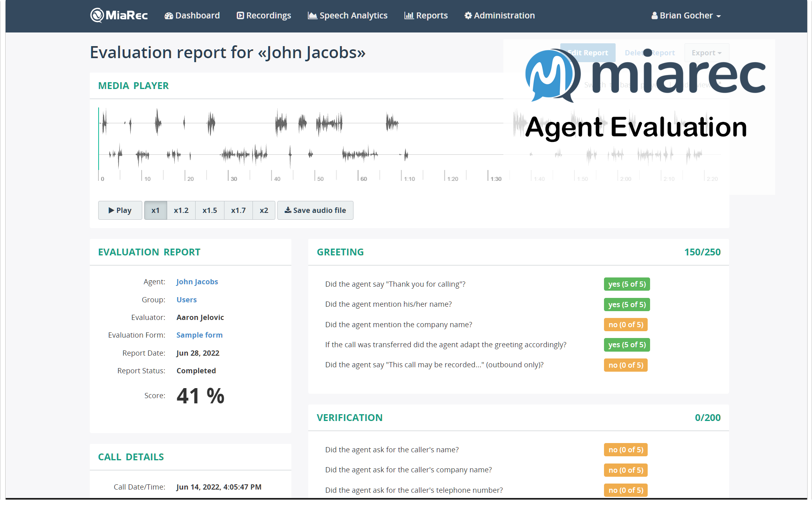
Task: Open the John Jacobs agent link
Action: [x=197, y=281]
